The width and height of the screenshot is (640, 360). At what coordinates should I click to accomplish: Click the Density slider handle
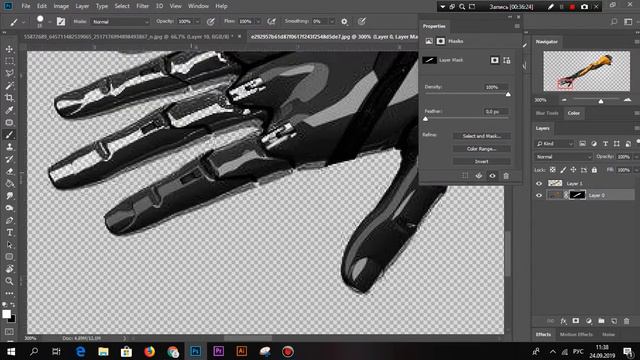(x=508, y=94)
